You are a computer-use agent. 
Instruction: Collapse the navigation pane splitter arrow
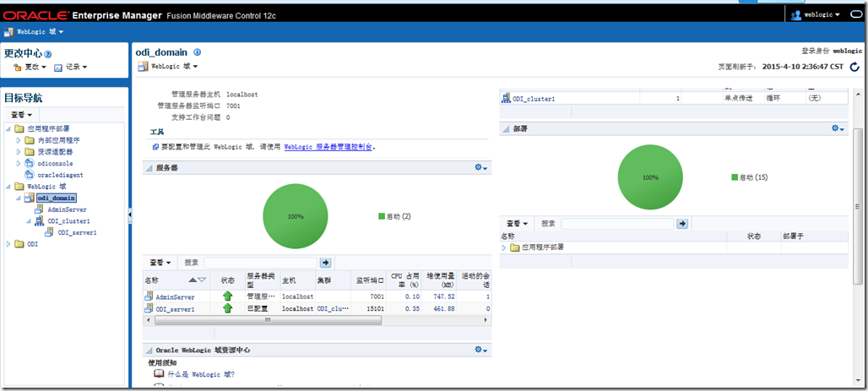(x=130, y=214)
